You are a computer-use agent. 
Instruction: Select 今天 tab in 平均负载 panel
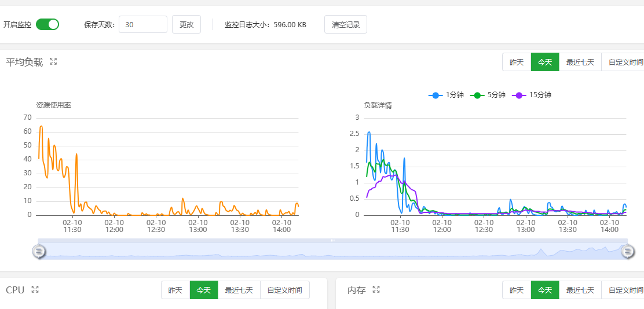click(545, 62)
